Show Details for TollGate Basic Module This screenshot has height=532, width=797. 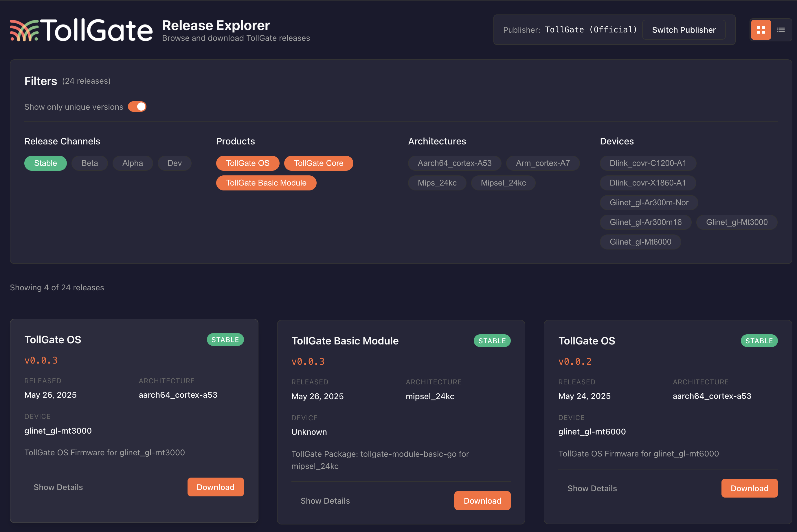(x=325, y=501)
